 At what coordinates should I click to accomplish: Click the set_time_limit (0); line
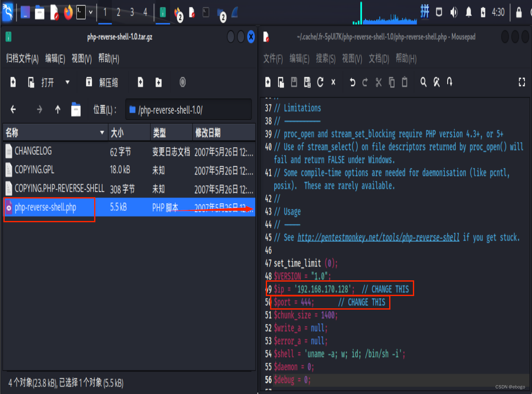point(306,263)
